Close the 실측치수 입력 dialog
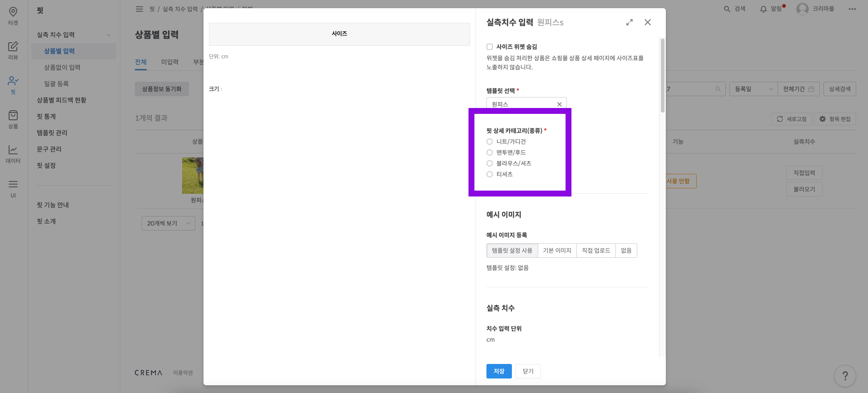Viewport: 868px width, 393px height. pyautogui.click(x=648, y=22)
